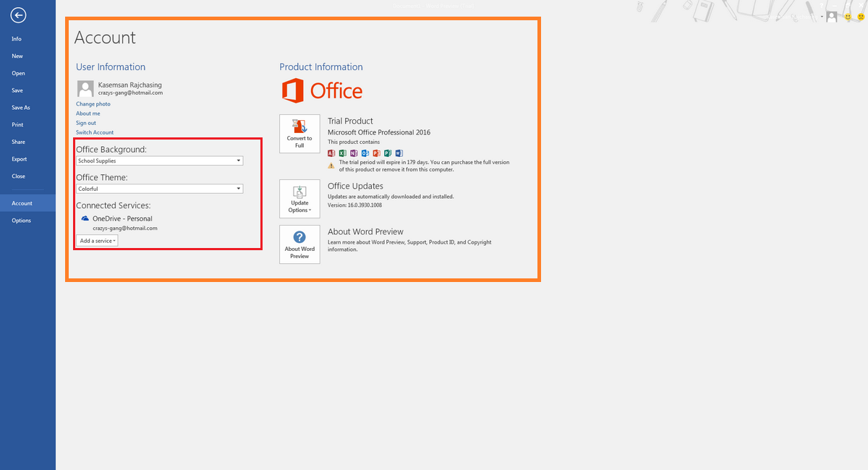This screenshot has width=868, height=470.
Task: Expand the Add a service menu
Action: (x=97, y=240)
